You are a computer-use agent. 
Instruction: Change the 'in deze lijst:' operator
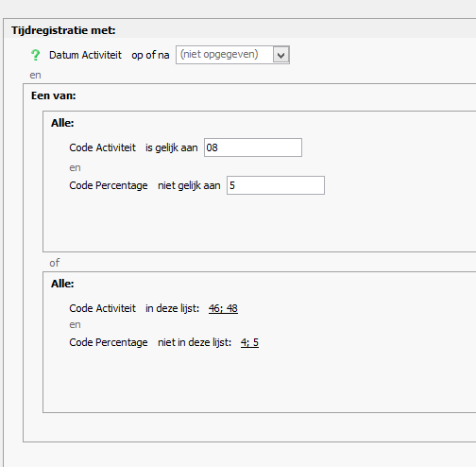[172, 308]
